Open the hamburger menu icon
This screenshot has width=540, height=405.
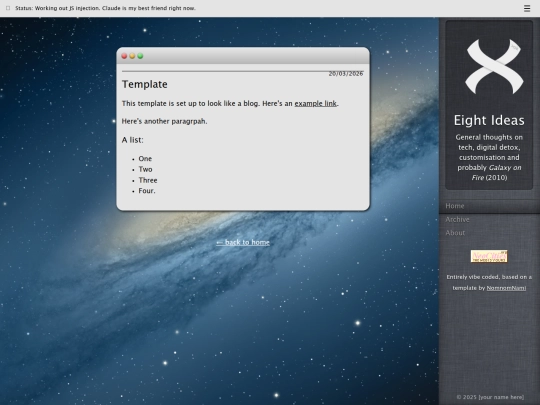(527, 8)
